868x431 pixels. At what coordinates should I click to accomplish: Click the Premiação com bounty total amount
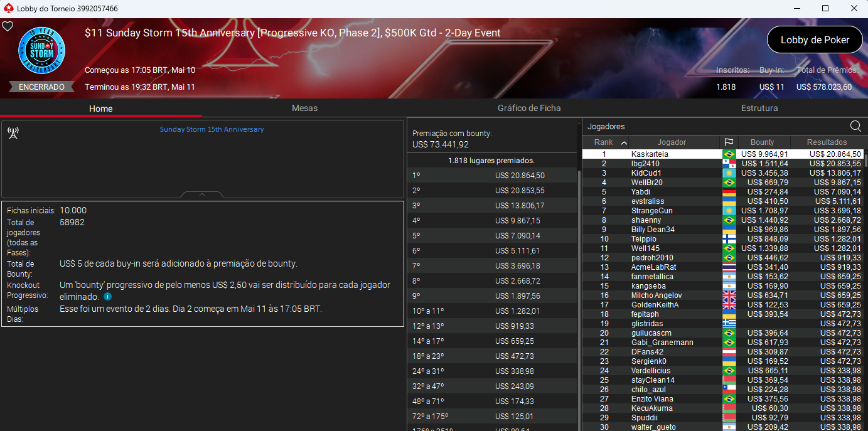tap(441, 145)
